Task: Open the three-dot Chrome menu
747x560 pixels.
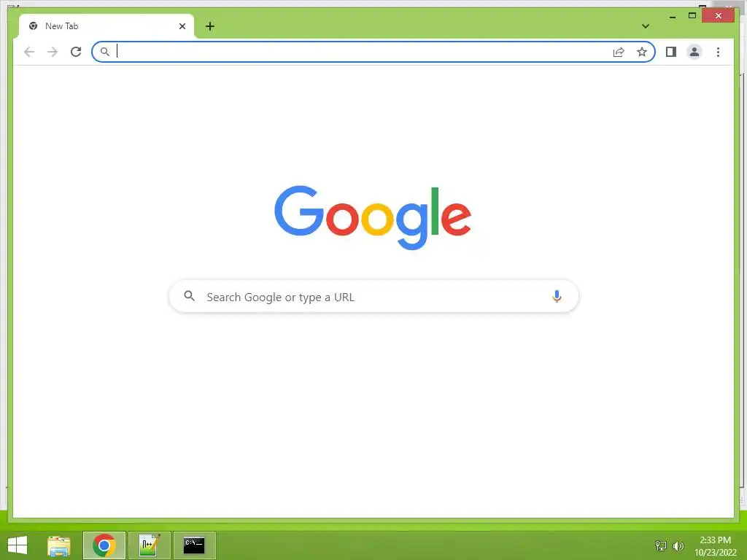Action: [718, 52]
